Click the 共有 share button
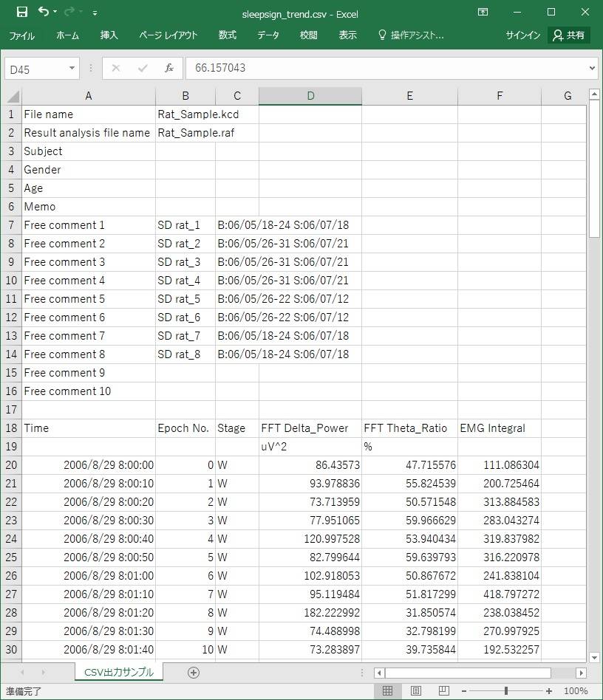603x700 pixels. tap(568, 35)
